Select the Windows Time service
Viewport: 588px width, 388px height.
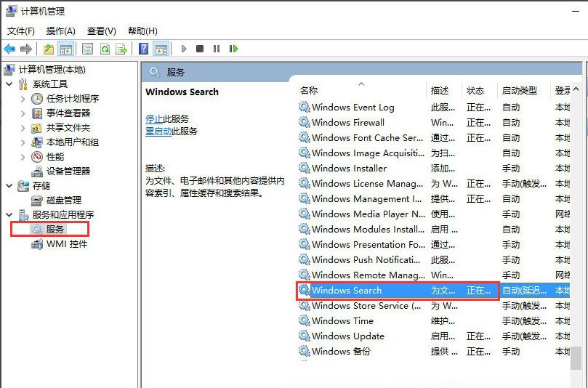click(434, 321)
